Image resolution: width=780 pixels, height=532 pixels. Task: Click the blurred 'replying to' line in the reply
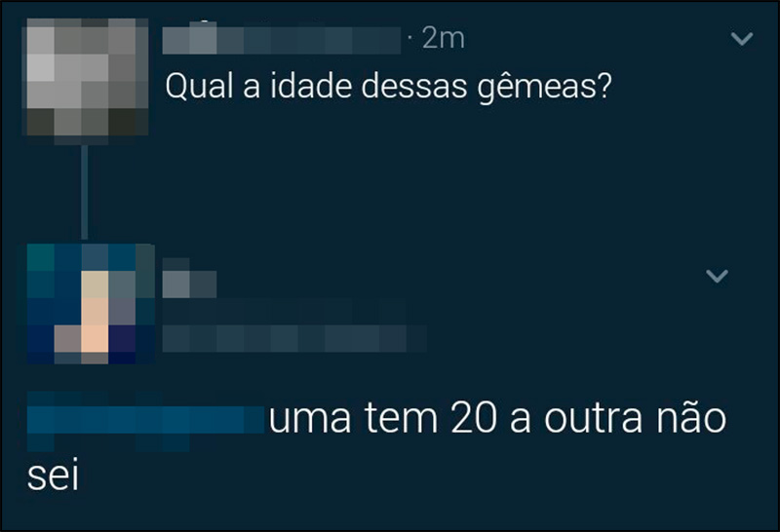pos(294,339)
